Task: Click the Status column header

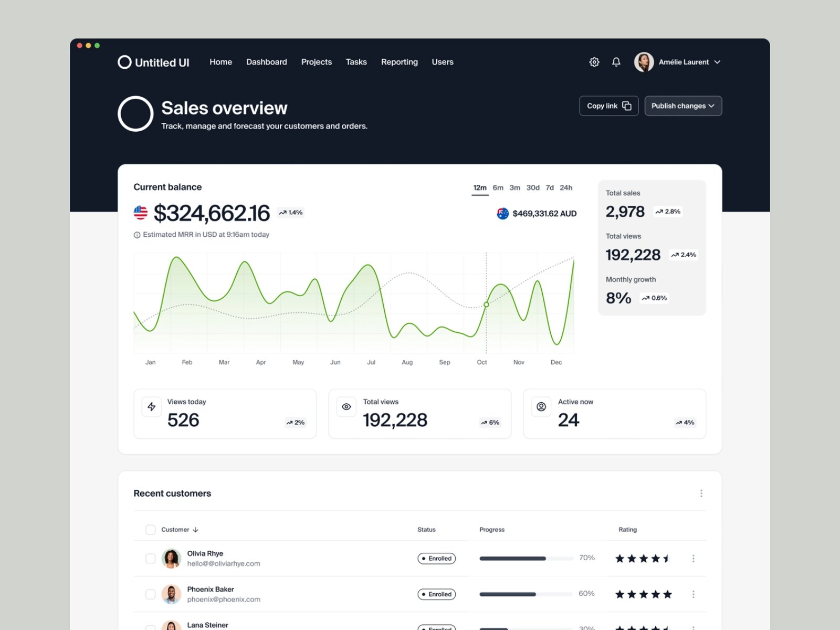Action: pyautogui.click(x=427, y=530)
